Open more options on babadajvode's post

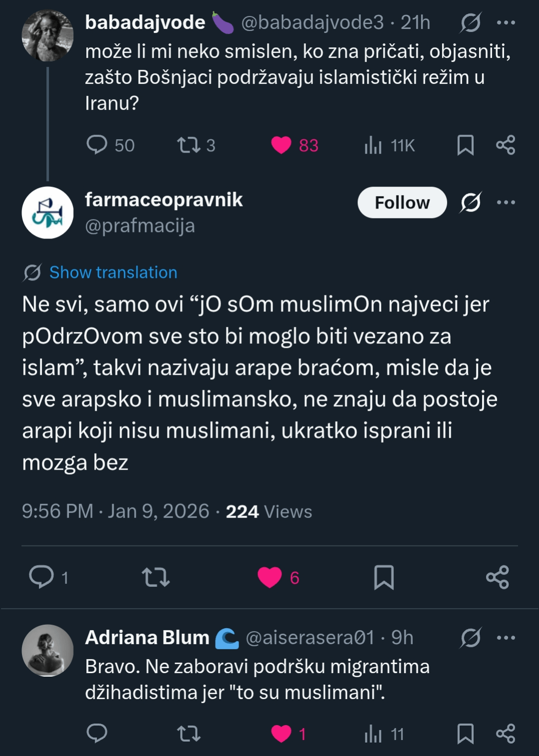coord(506,22)
